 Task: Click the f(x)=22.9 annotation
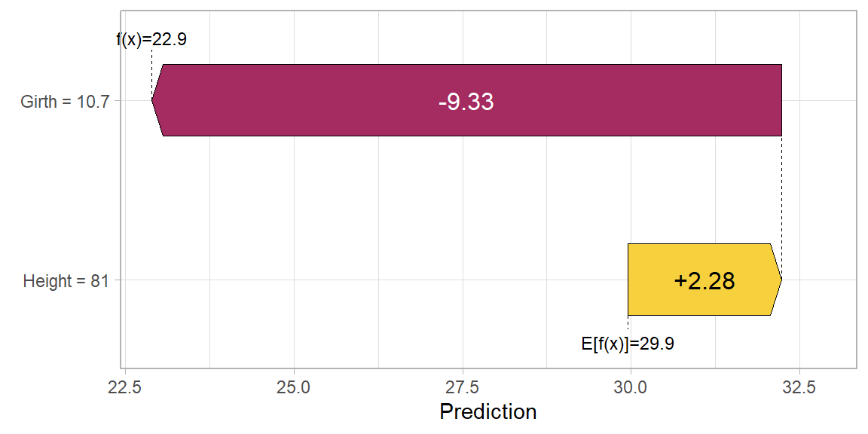click(151, 39)
